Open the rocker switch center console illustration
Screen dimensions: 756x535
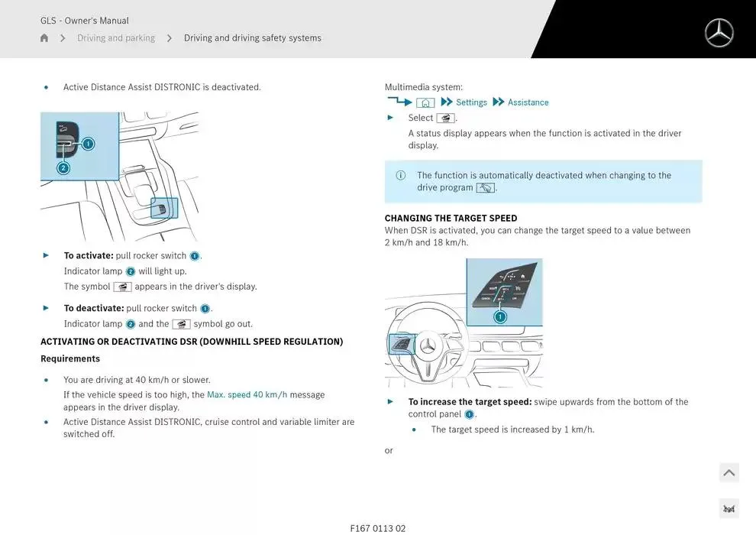[120, 177]
